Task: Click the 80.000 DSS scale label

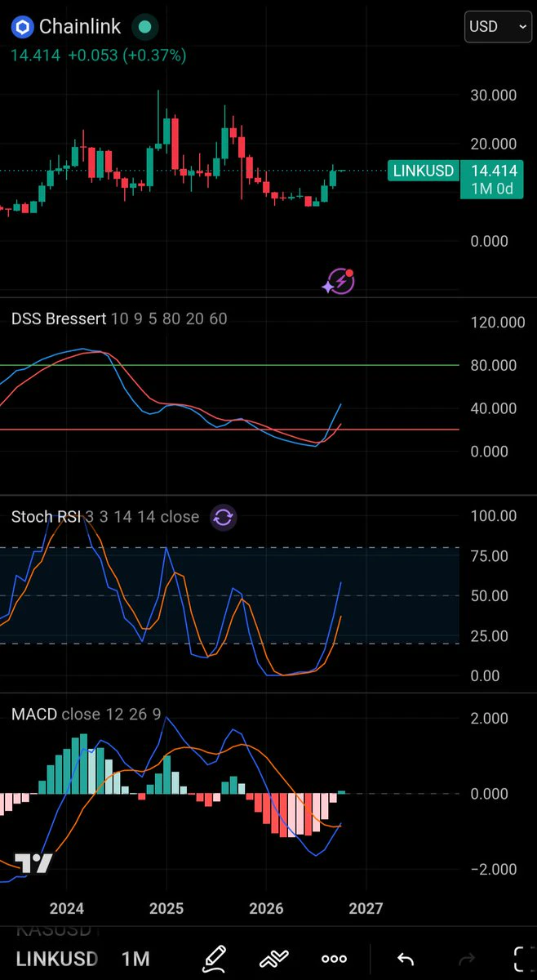Action: [x=494, y=365]
